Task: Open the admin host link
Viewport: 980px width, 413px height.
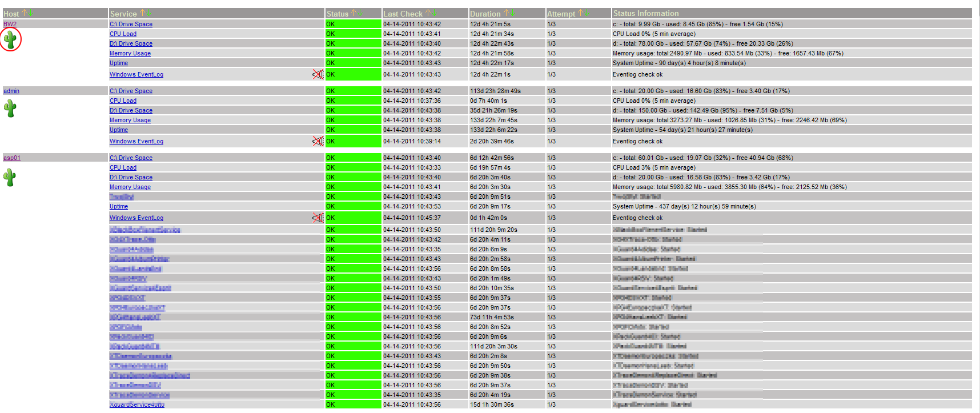Action: tap(11, 91)
